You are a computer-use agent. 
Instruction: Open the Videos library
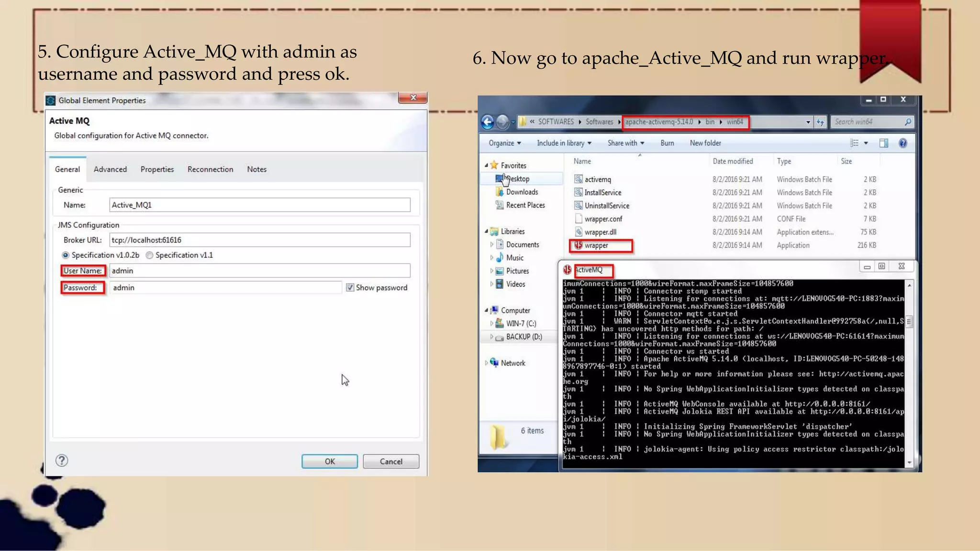pyautogui.click(x=515, y=284)
